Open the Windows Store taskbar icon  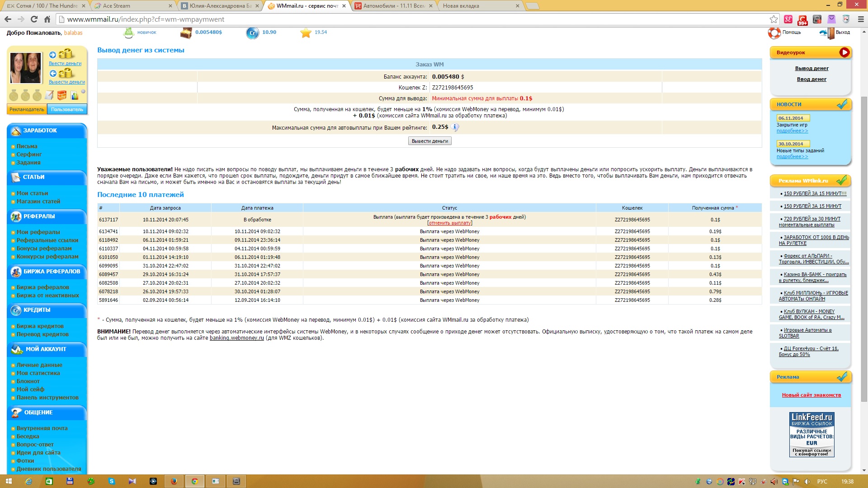[x=49, y=481]
